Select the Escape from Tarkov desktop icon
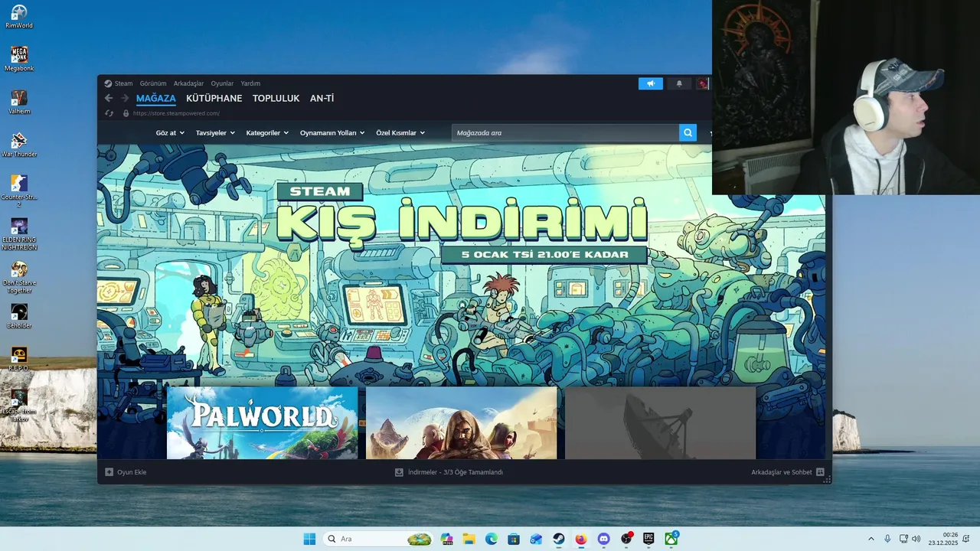Image resolution: width=980 pixels, height=551 pixels. [19, 406]
